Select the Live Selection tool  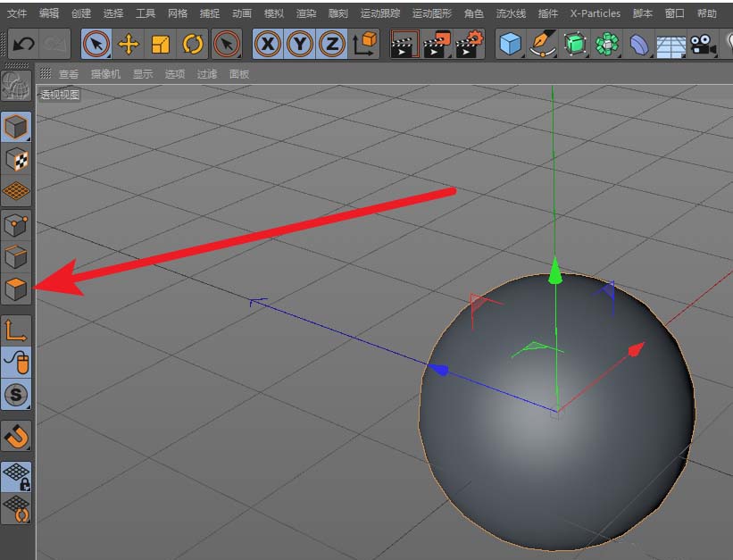(96, 43)
